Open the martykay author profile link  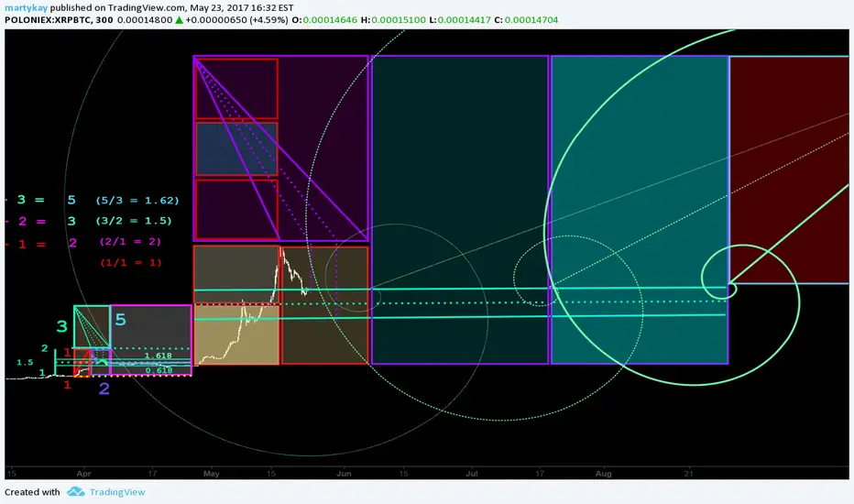click(x=27, y=7)
